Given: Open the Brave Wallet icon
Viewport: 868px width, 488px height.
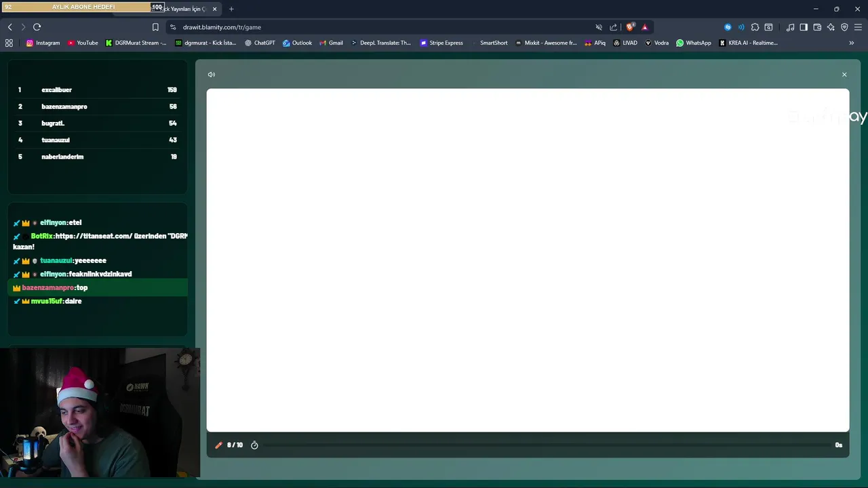Looking at the screenshot, I should click(817, 27).
